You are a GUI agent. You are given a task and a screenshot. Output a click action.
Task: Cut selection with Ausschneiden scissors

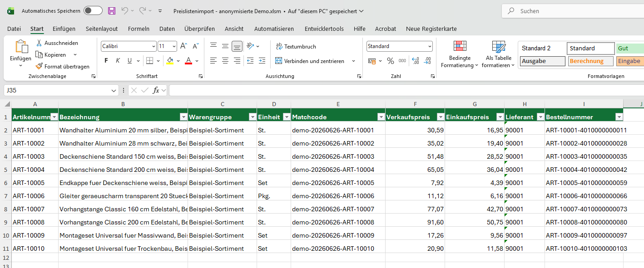click(x=40, y=43)
